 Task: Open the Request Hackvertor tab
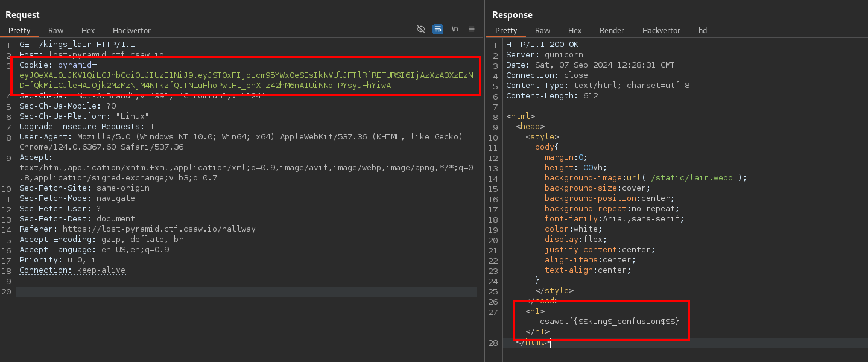[131, 30]
